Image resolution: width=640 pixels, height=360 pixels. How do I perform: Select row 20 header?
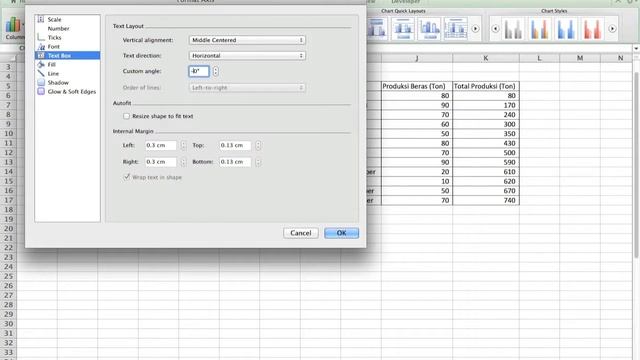9,229
